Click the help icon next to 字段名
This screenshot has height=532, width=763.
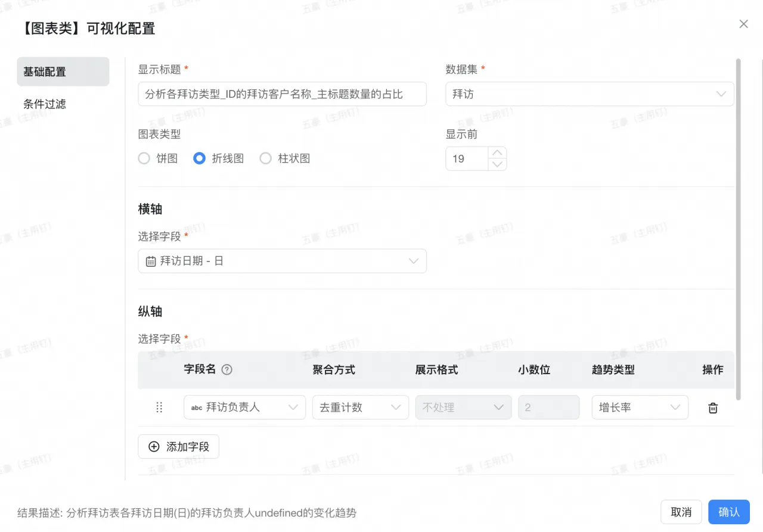coord(227,369)
